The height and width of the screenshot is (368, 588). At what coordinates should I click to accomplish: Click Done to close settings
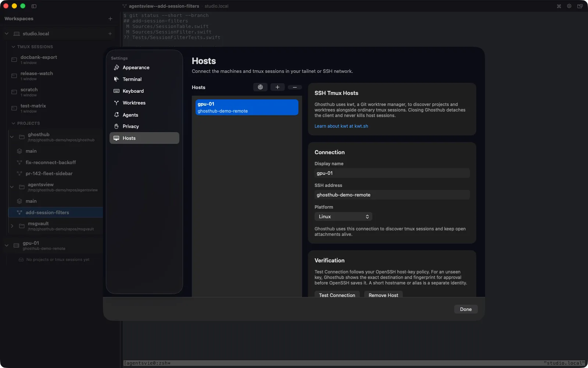(x=466, y=309)
